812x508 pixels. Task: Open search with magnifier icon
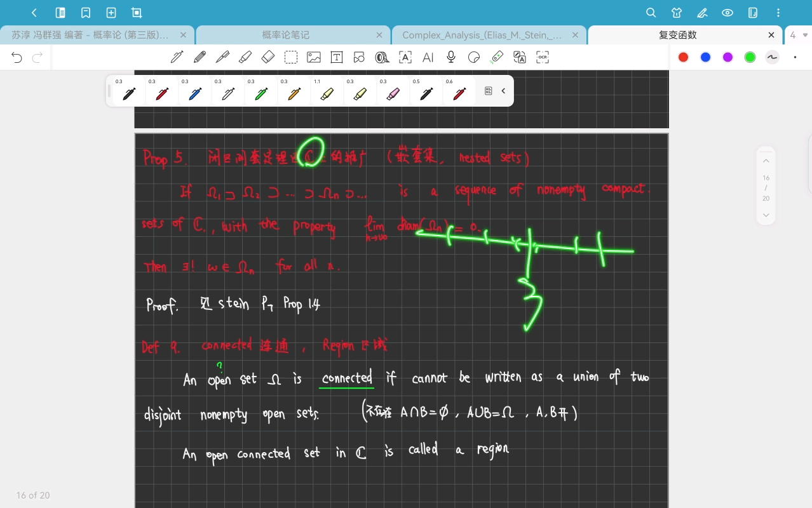[x=651, y=13]
